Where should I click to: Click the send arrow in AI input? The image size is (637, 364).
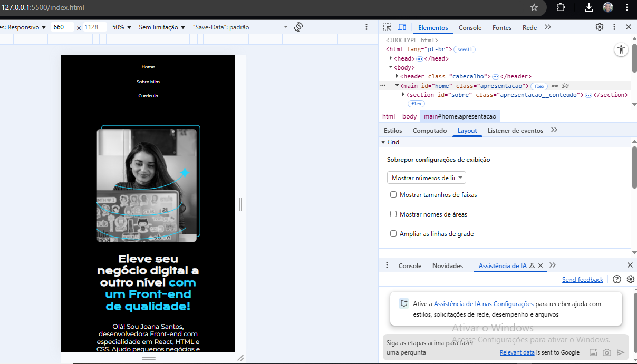pyautogui.click(x=621, y=352)
